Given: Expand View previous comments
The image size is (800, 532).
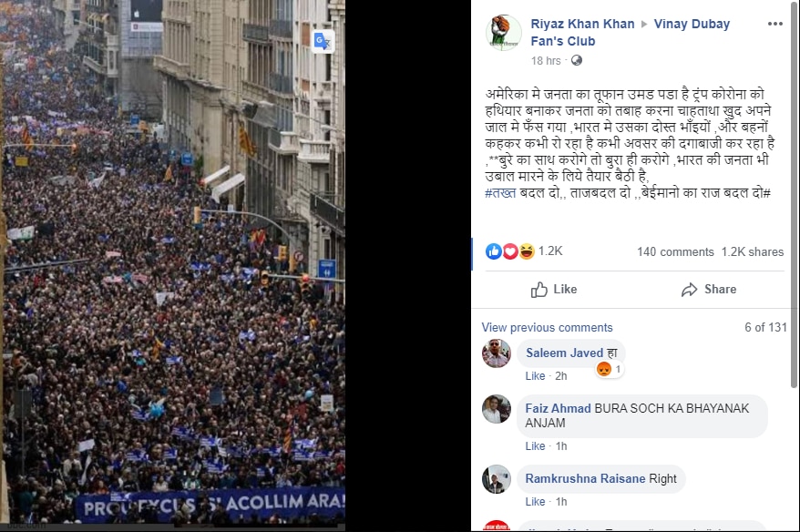Looking at the screenshot, I should coord(547,327).
